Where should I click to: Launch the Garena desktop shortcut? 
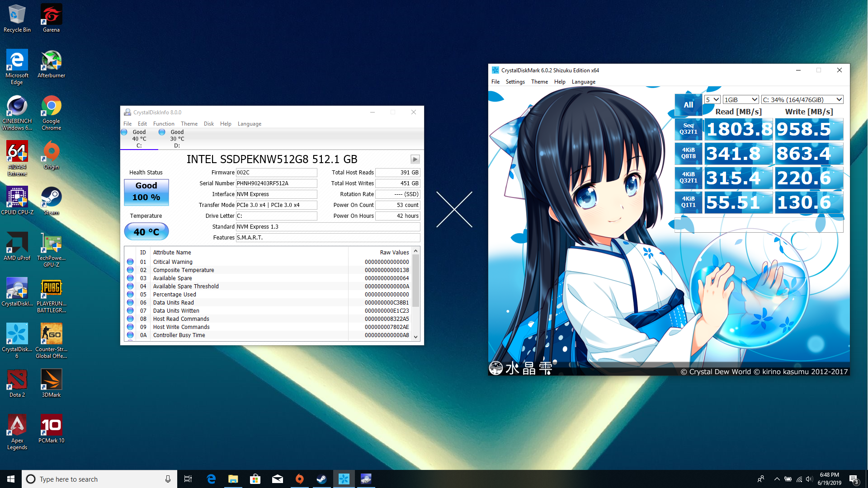pos(51,19)
